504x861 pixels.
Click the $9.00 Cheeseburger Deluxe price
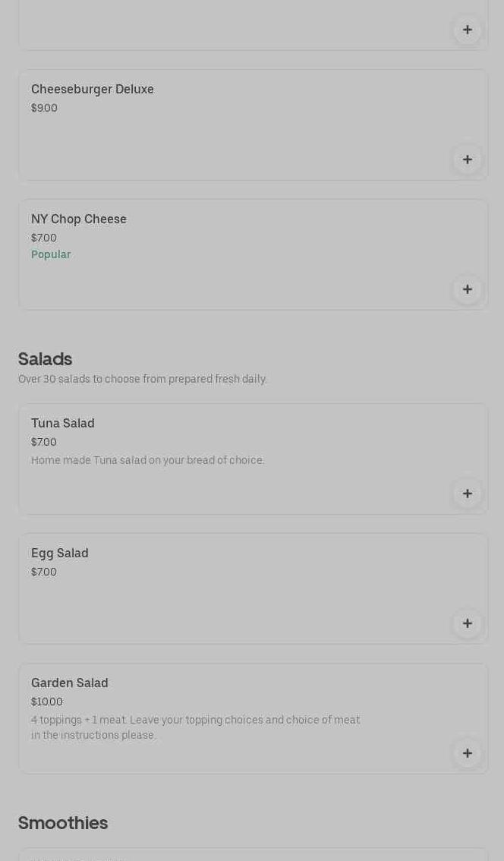(x=44, y=109)
